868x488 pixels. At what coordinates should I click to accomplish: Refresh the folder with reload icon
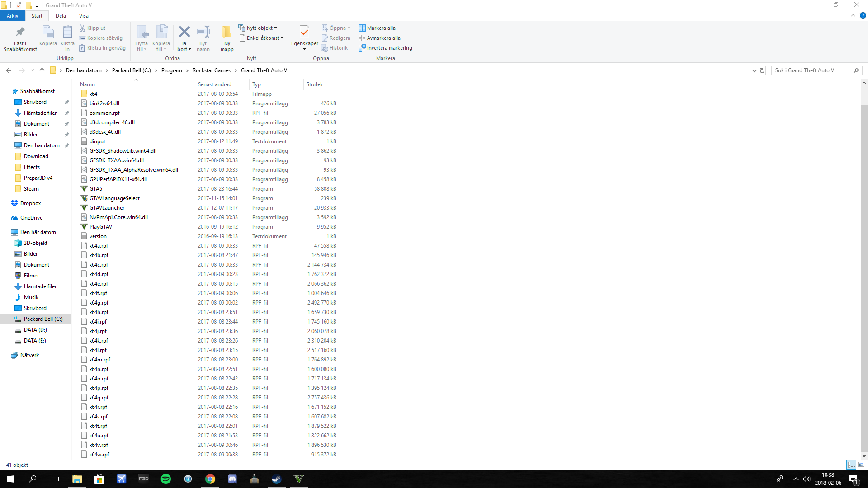762,70
